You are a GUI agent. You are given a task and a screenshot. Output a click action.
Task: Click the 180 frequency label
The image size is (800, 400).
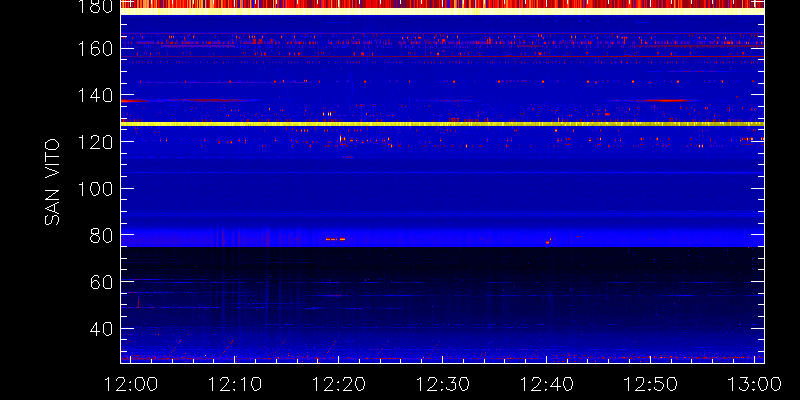pos(95,6)
